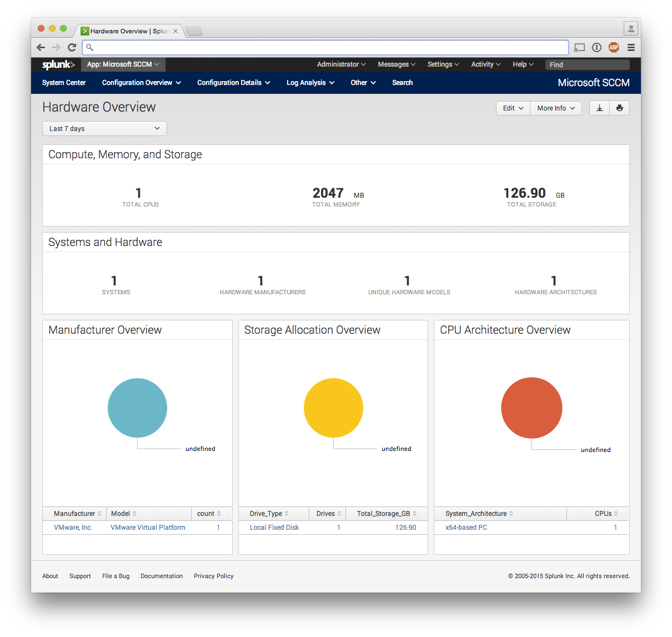
Task: Open a new browser tab
Action: [194, 31]
